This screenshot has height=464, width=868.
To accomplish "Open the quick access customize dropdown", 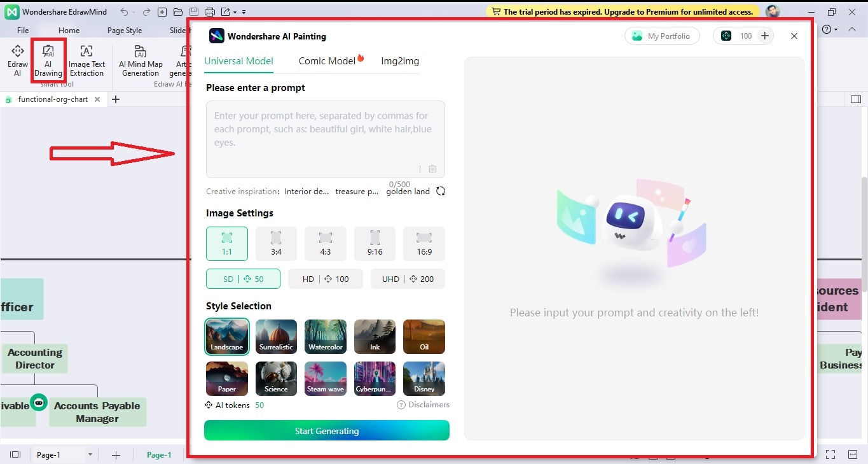I will point(244,12).
